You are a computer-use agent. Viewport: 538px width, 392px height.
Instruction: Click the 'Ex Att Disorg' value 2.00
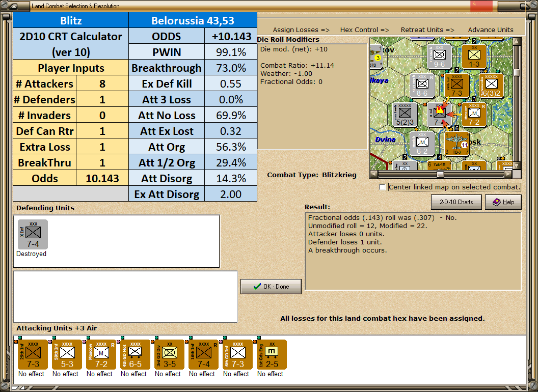pyautogui.click(x=231, y=194)
